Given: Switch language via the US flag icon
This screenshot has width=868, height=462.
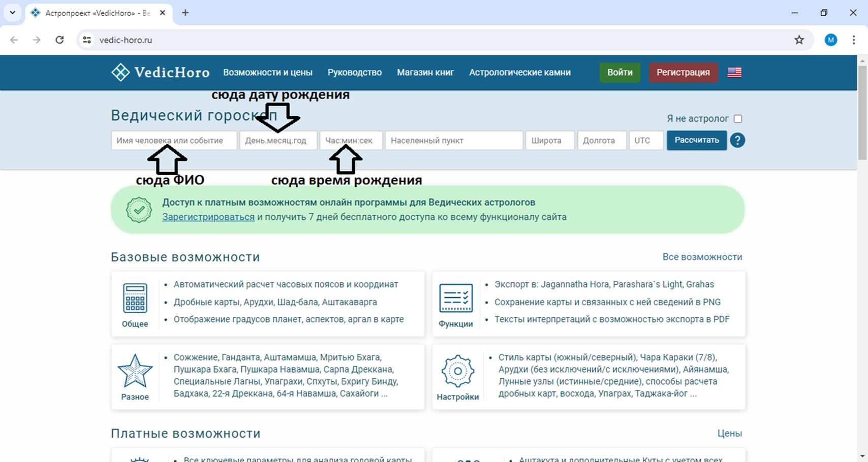Looking at the screenshot, I should coord(734,73).
